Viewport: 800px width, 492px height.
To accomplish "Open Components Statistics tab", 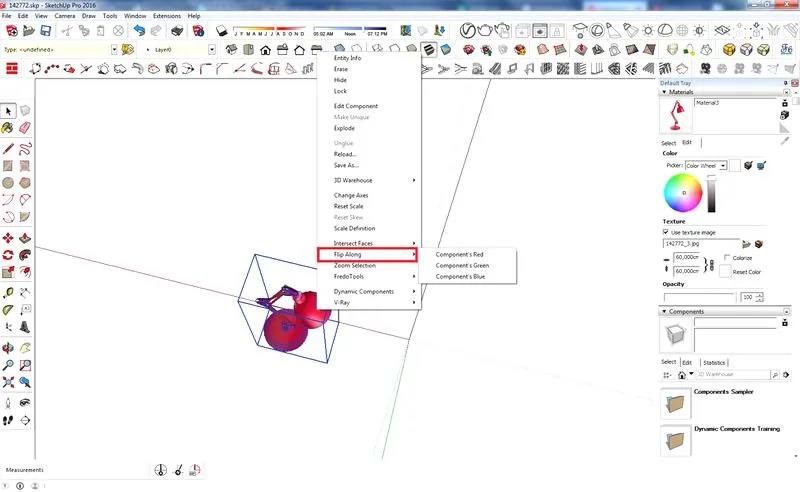I will [x=714, y=362].
